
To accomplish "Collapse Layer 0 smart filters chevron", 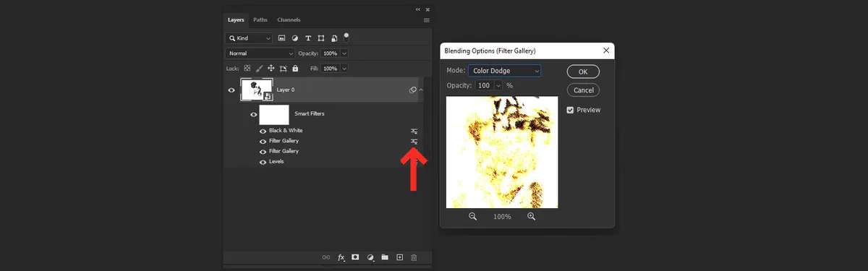I will coord(422,90).
